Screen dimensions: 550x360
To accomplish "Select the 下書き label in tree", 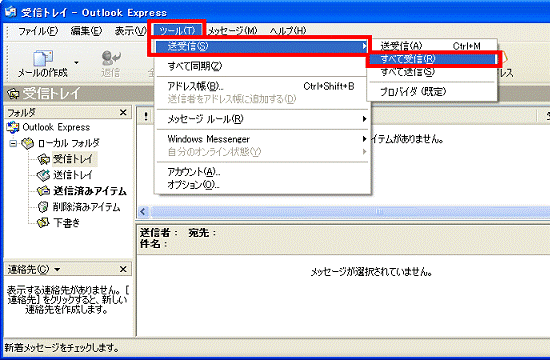I will click(x=67, y=223).
